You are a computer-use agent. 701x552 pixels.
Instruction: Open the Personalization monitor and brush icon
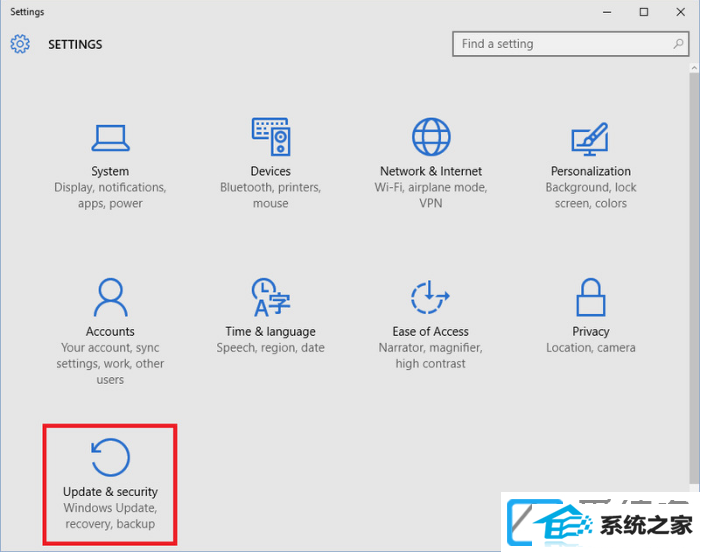[x=590, y=139]
